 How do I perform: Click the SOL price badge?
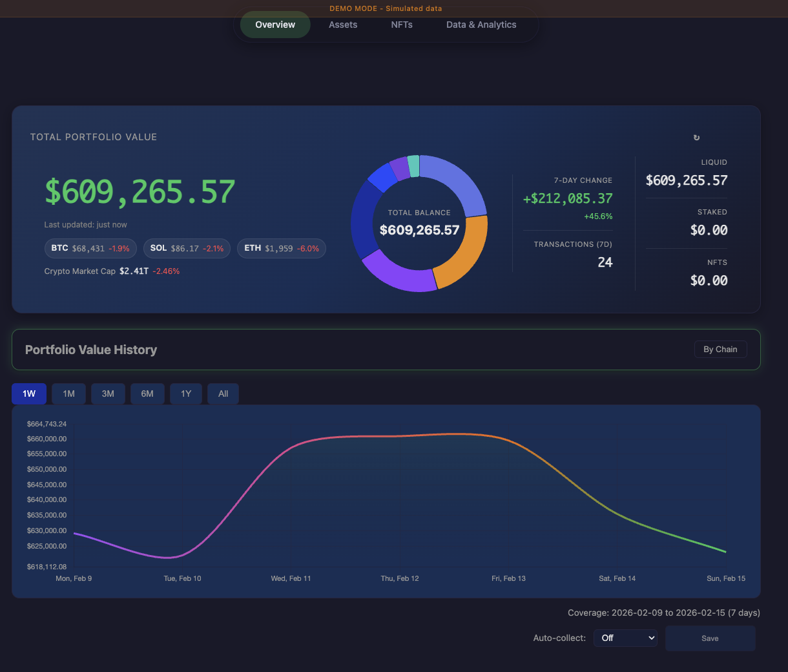click(187, 248)
